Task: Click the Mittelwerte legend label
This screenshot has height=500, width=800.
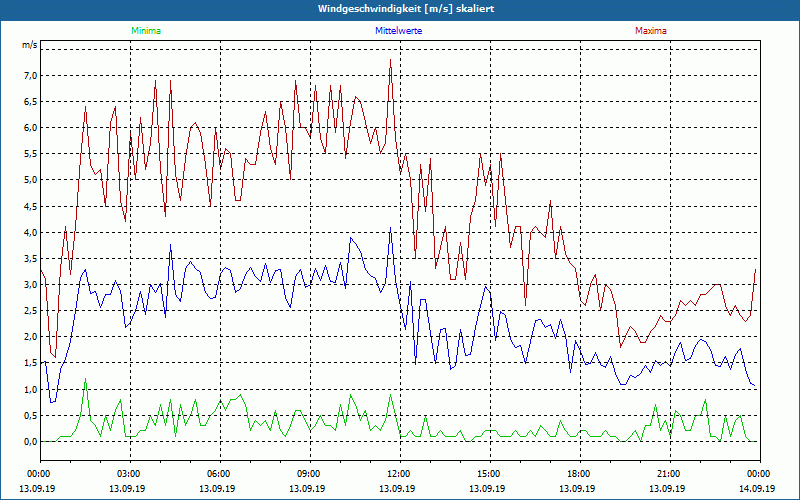Action: pos(398,31)
